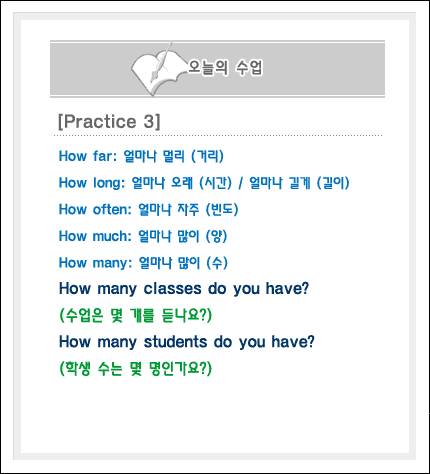
Task: Click the 'How many' definition line
Action: click(x=143, y=263)
